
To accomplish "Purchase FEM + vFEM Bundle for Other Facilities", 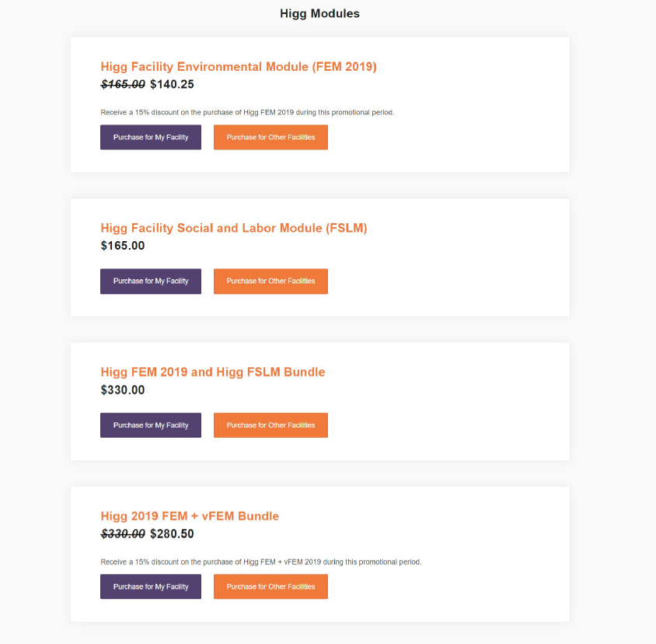I will (x=270, y=586).
